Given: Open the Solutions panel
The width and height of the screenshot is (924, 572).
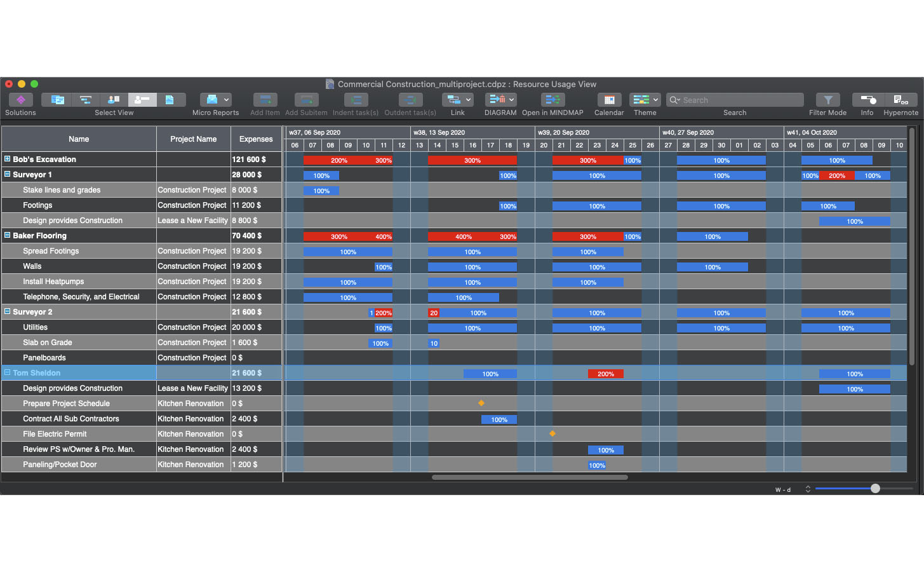Looking at the screenshot, I should pyautogui.click(x=21, y=100).
